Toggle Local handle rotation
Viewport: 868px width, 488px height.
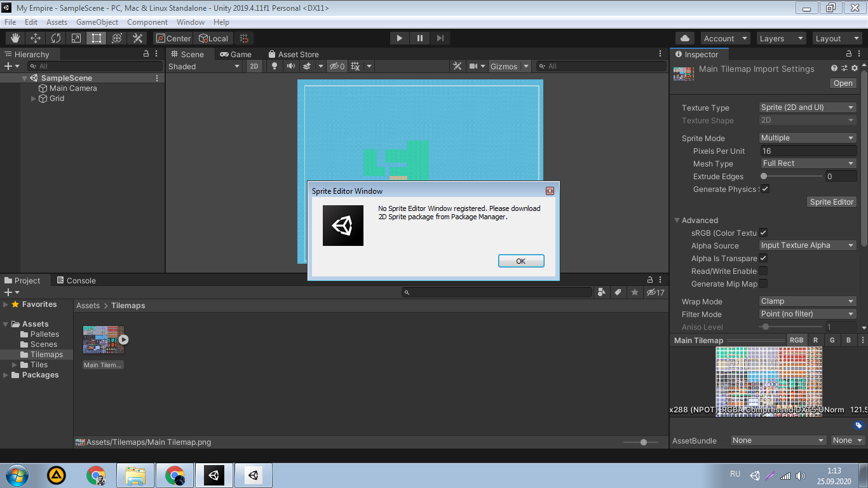pos(214,38)
